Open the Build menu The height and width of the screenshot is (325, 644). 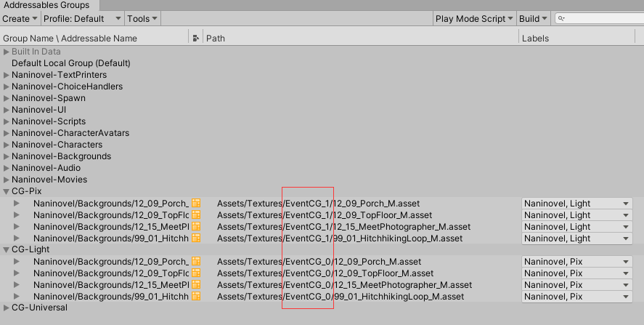[x=533, y=19]
